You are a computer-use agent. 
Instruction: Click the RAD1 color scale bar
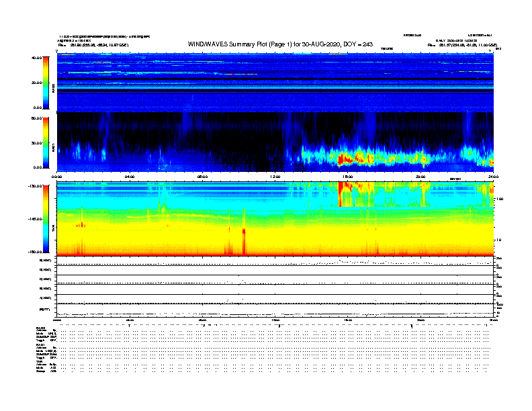point(46,142)
